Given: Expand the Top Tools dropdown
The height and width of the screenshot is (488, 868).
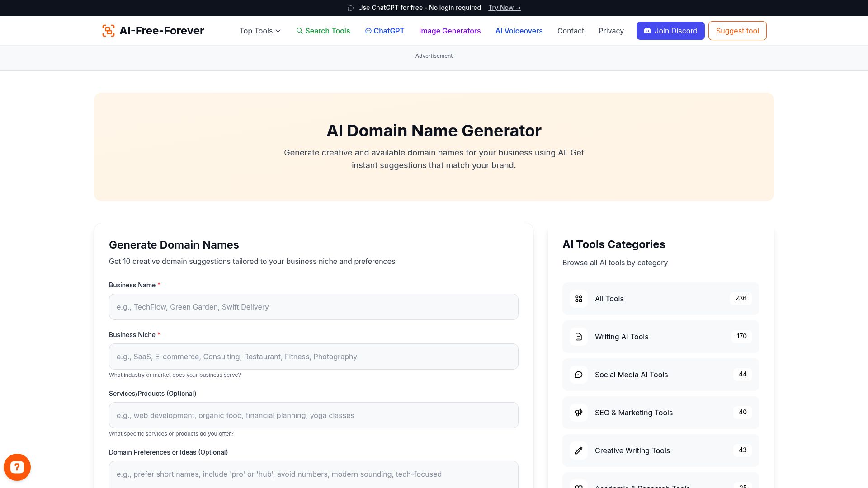Looking at the screenshot, I should click(259, 31).
